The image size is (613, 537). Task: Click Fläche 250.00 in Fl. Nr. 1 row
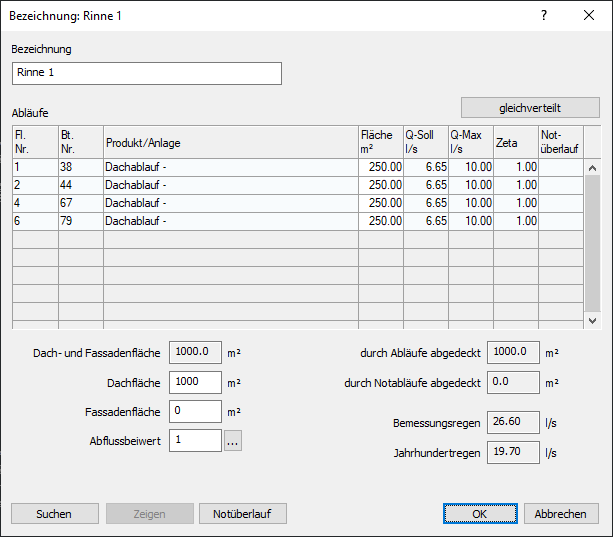coord(381,167)
